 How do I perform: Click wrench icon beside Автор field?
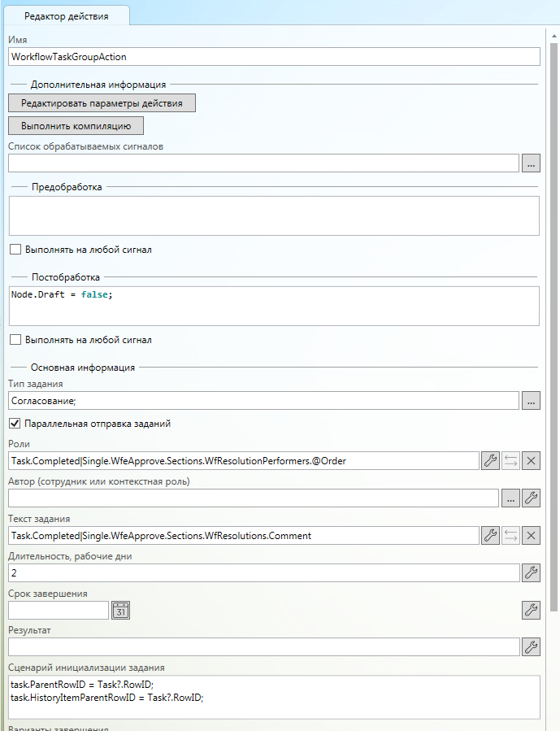pos(531,498)
